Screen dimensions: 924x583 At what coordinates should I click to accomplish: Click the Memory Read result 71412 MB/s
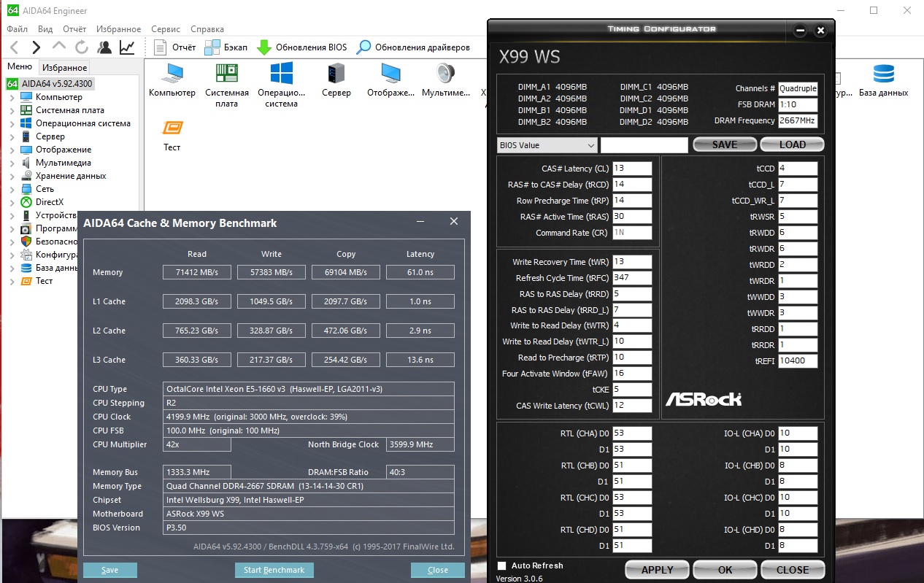point(197,272)
